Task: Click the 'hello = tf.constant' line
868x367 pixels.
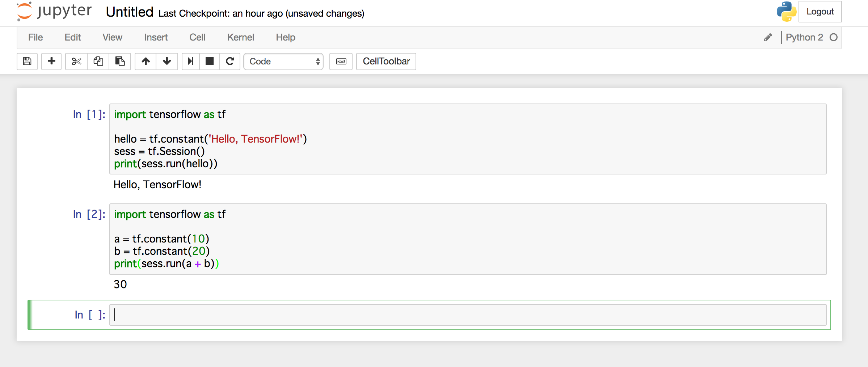Action: pos(210,139)
